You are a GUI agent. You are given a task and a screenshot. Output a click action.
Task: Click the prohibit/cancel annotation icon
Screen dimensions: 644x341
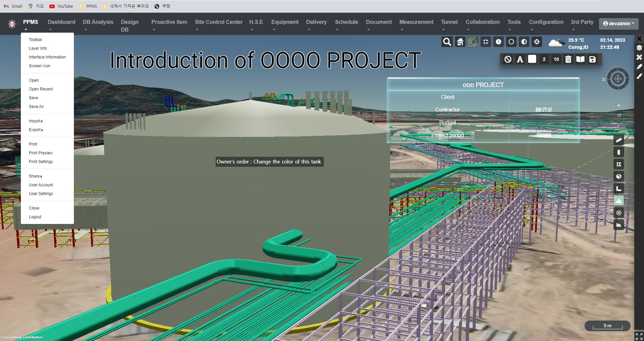click(x=508, y=60)
